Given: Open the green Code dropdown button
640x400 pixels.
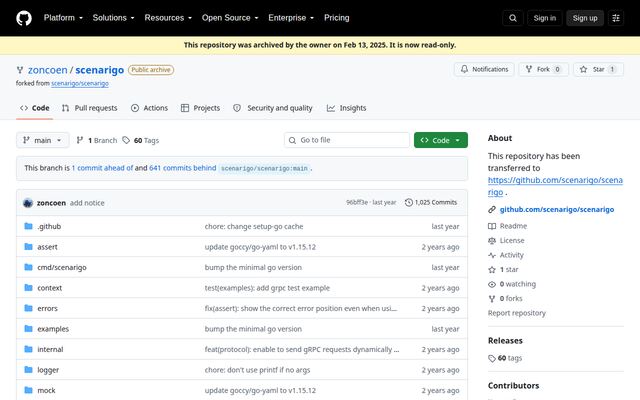Looking at the screenshot, I should click(x=440, y=140).
